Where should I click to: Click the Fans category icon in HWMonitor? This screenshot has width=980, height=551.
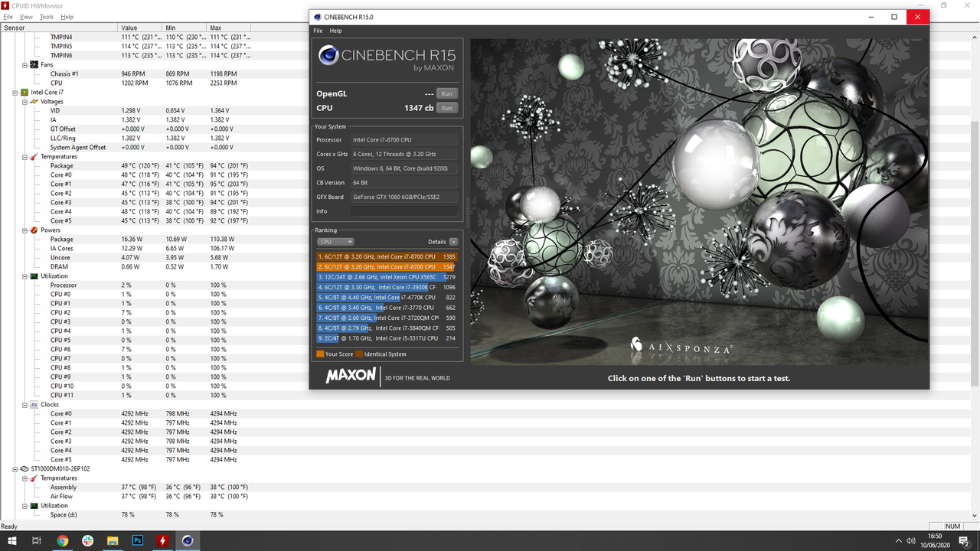click(34, 64)
